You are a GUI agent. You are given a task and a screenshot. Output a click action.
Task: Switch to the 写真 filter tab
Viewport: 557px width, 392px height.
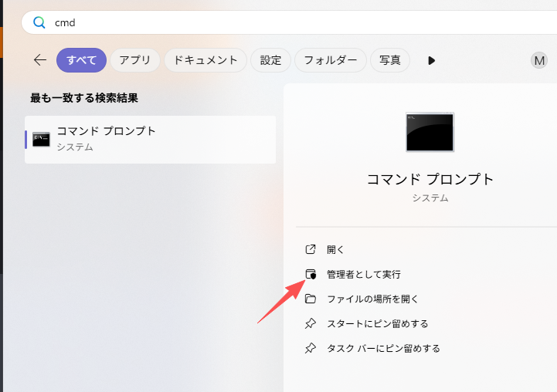(x=390, y=60)
